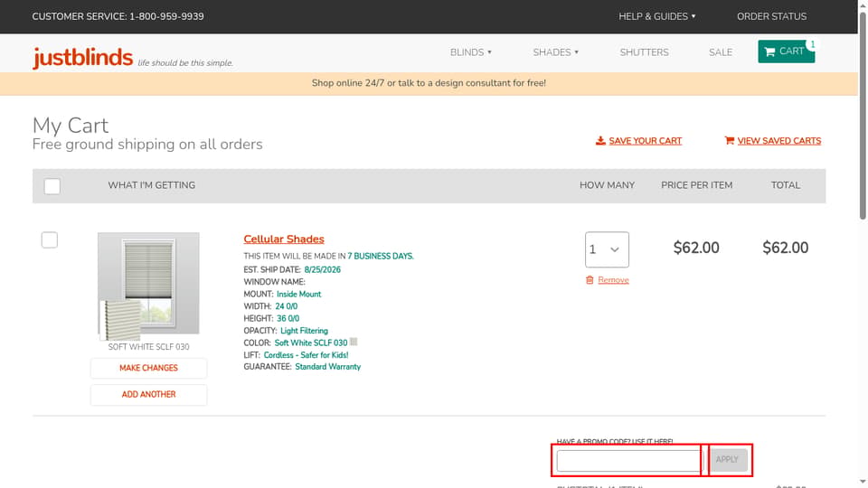This screenshot has height=488, width=868.
Task: Tick the select-all checkbox in the cart header
Action: pyautogui.click(x=52, y=186)
